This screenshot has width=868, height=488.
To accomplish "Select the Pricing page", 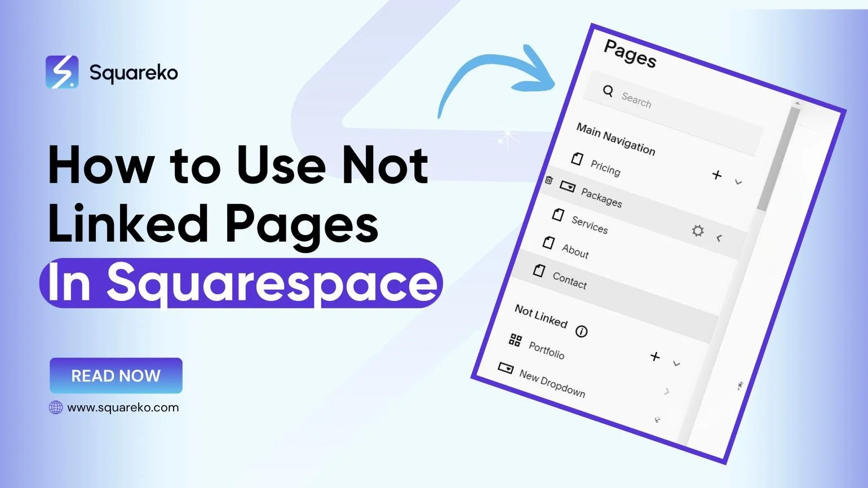I will click(605, 167).
